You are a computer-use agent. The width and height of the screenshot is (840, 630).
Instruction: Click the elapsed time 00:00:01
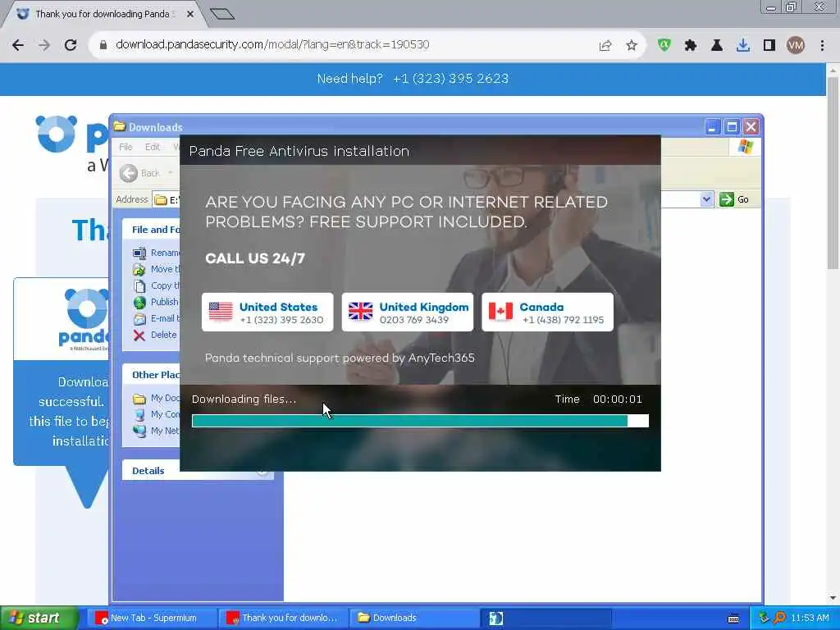pyautogui.click(x=617, y=399)
